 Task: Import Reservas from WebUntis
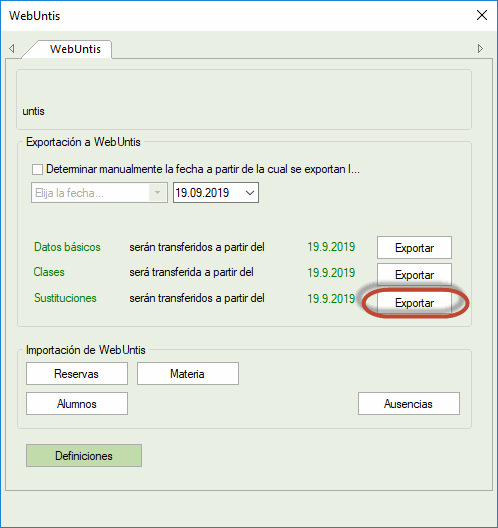pyautogui.click(x=77, y=373)
